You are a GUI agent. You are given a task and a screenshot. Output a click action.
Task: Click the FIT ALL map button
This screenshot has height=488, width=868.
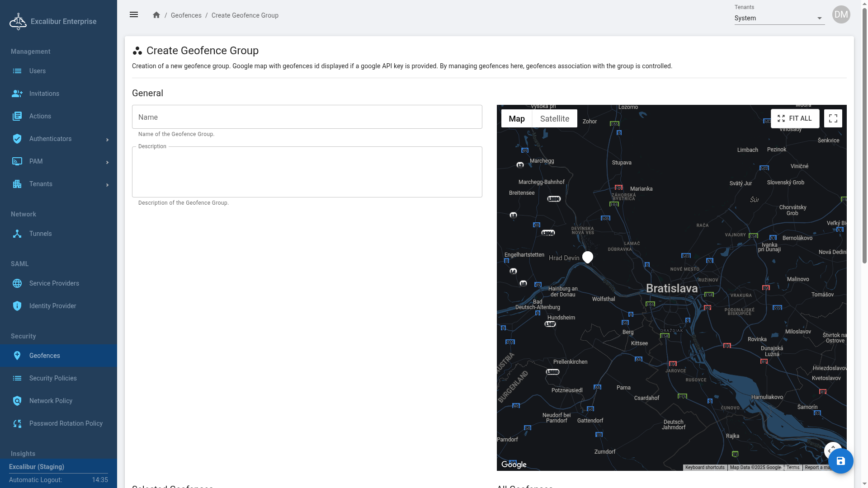pyautogui.click(x=795, y=118)
